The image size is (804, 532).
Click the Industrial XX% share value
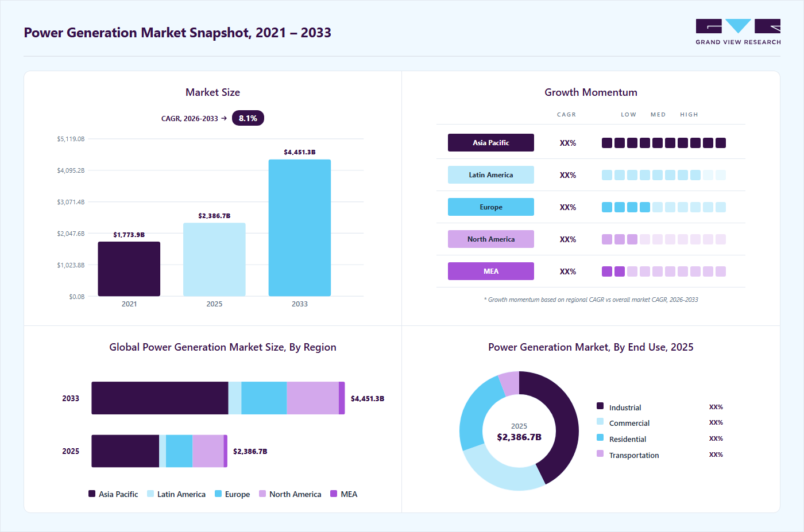716,407
